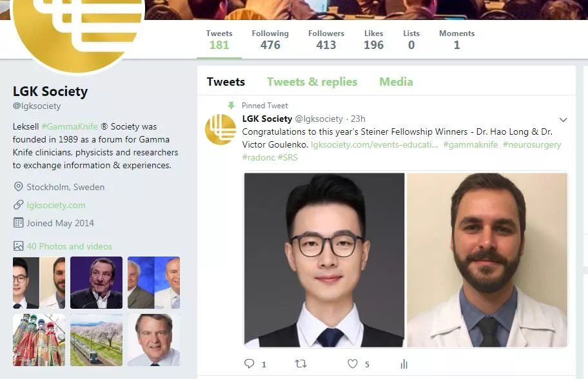Open the #GammaKnife hashtag in bio
588x379 pixels.
coord(70,126)
